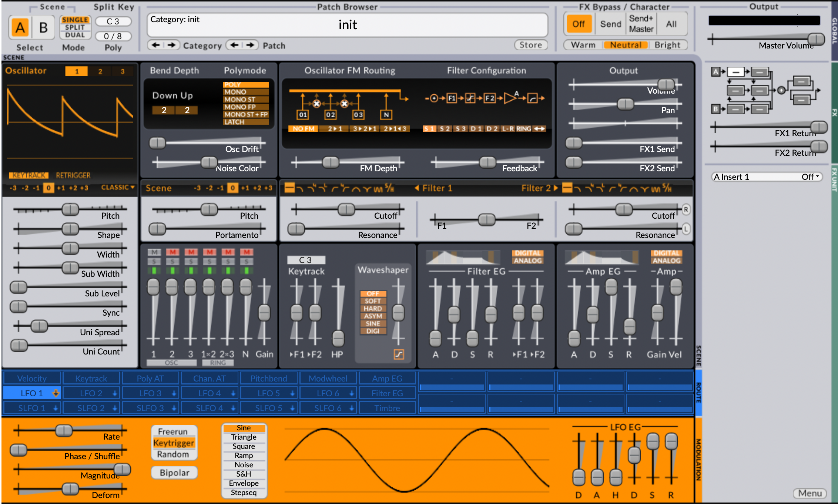The image size is (838, 504).
Task: Select oscillator 02 in the FM routing diagram
Action: tap(330, 115)
